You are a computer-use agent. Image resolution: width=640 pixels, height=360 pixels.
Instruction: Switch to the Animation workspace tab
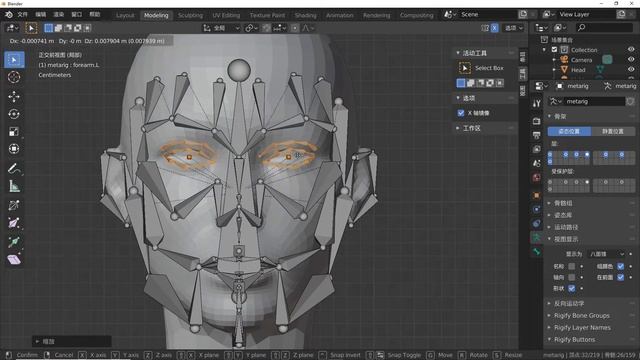340,15
